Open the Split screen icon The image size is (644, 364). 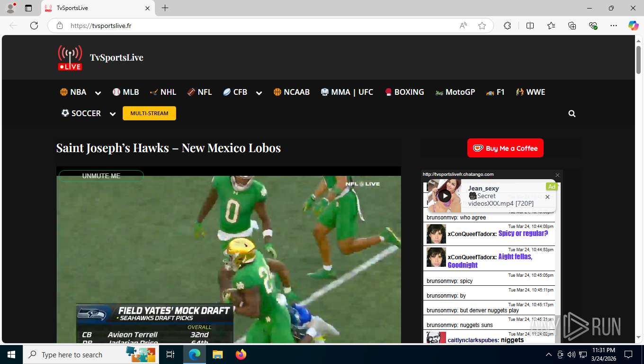point(530,26)
